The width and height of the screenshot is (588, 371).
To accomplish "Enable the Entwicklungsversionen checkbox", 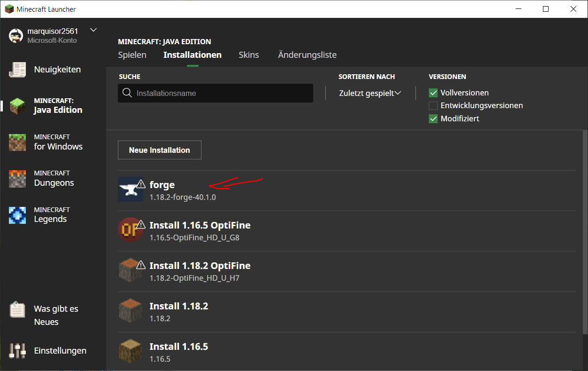I will (433, 106).
